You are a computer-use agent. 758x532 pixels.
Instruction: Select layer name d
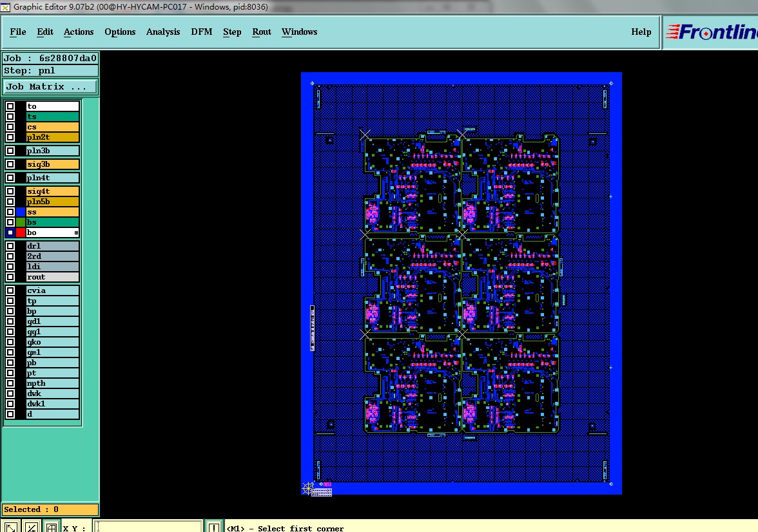pos(53,414)
